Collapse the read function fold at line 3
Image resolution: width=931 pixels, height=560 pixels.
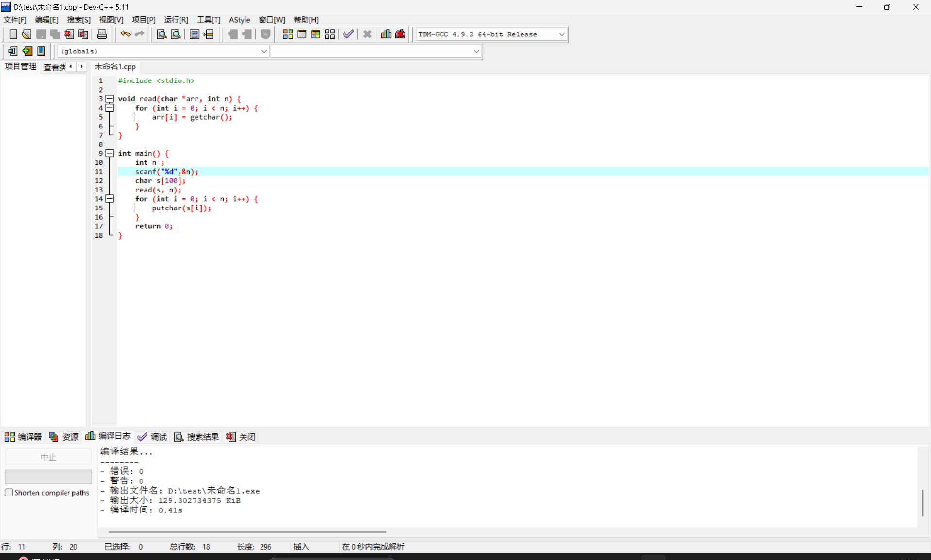tap(110, 99)
